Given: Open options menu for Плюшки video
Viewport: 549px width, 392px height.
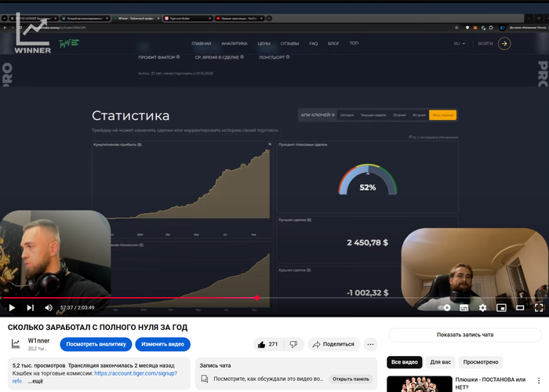Looking at the screenshot, I should 539,380.
